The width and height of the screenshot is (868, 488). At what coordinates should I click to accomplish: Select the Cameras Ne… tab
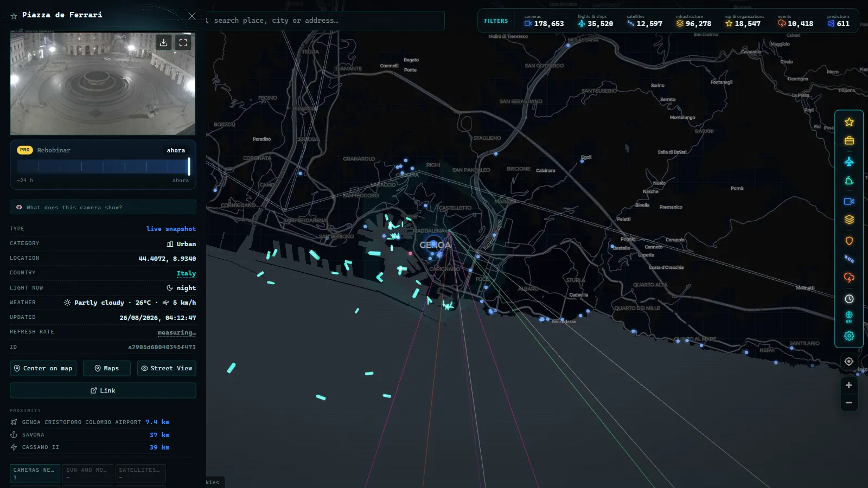[x=35, y=473]
